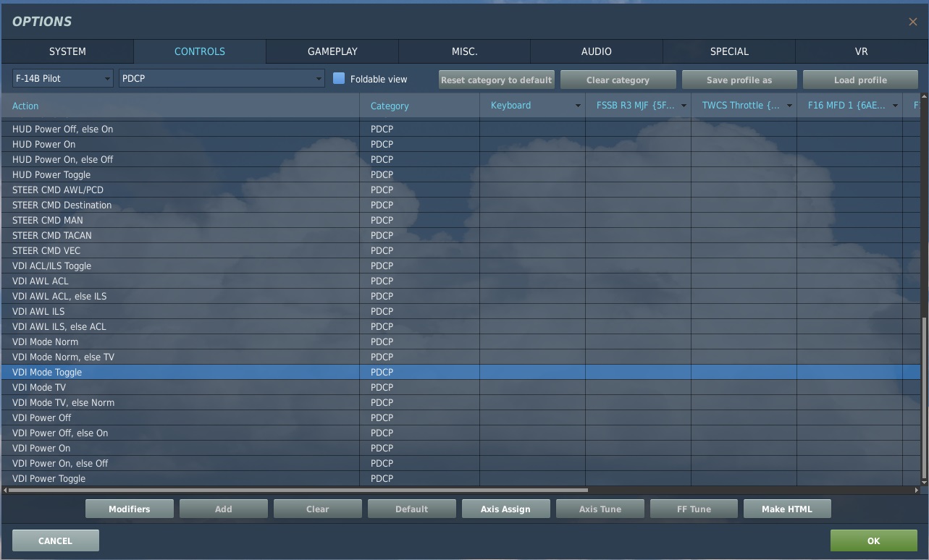Enable the Foldable view checkbox
The width and height of the screenshot is (929, 560).
(x=338, y=78)
